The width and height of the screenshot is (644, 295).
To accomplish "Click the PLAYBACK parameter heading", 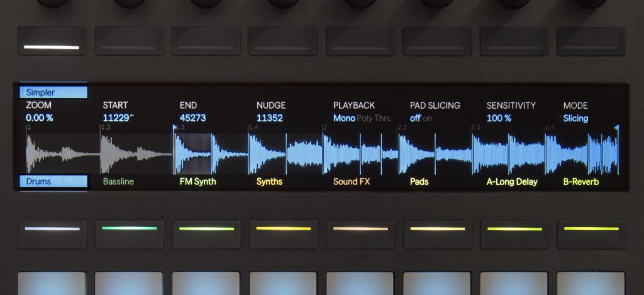I will (x=354, y=106).
